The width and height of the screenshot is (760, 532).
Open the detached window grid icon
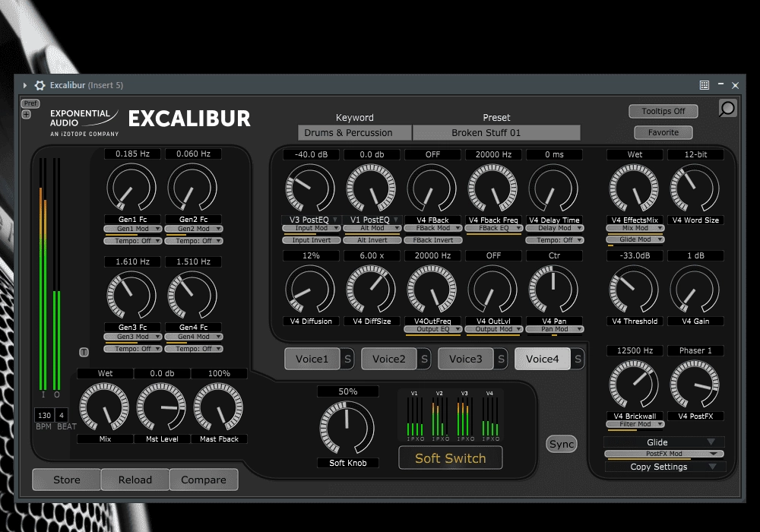[705, 85]
